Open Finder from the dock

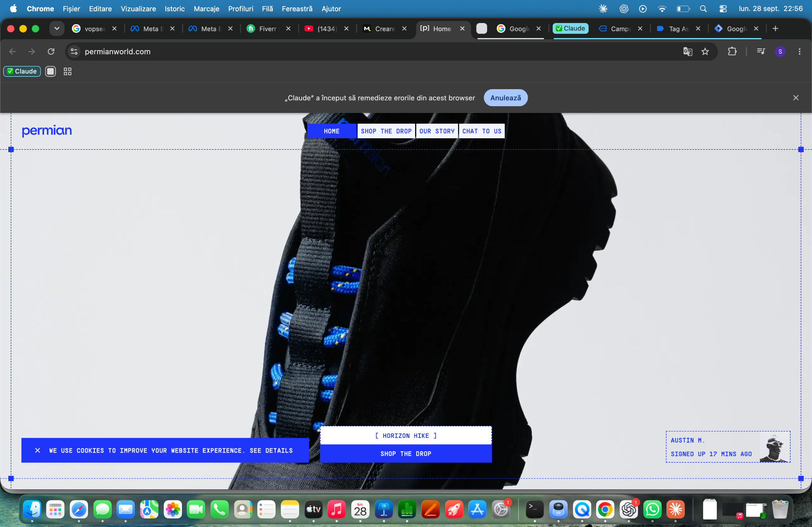click(x=32, y=510)
